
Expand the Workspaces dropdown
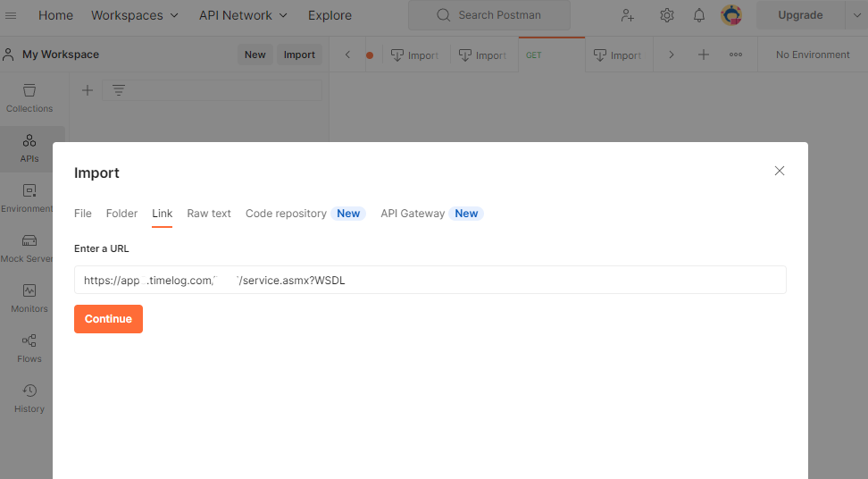pos(135,15)
